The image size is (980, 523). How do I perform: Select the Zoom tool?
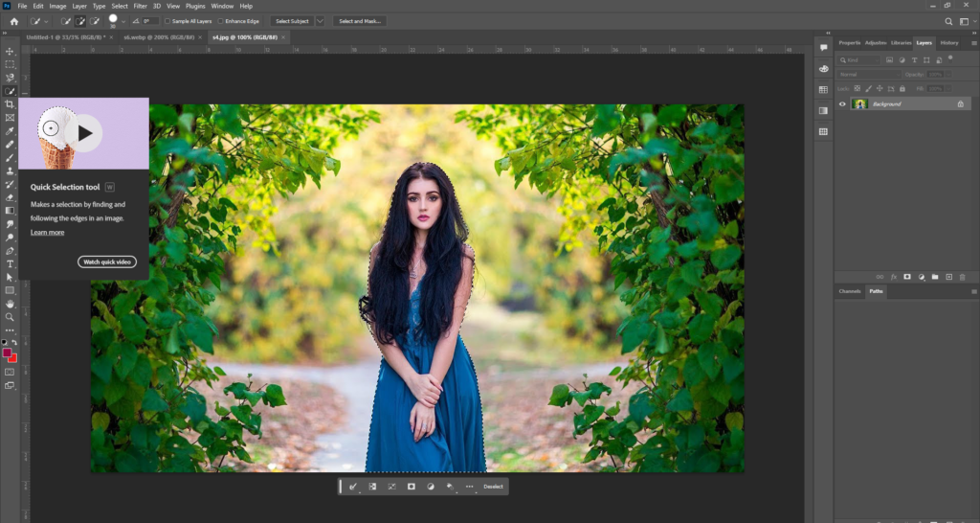coord(10,316)
